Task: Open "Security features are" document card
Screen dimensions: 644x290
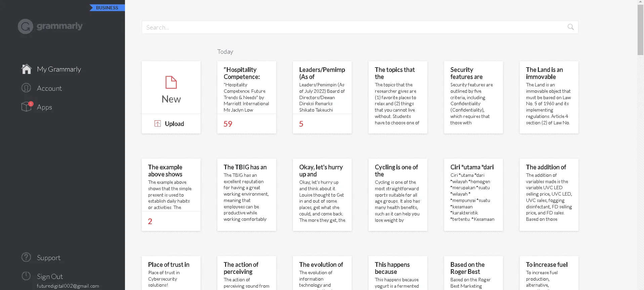Action: [473, 97]
